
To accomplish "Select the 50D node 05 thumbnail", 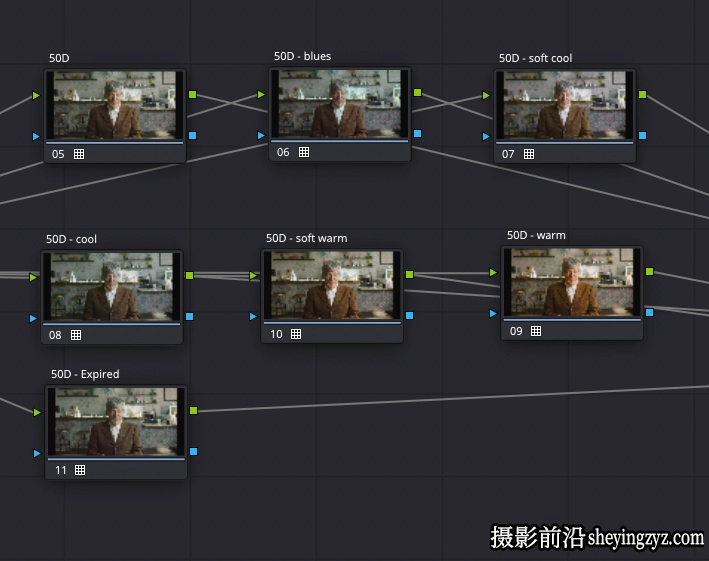I will [x=115, y=105].
